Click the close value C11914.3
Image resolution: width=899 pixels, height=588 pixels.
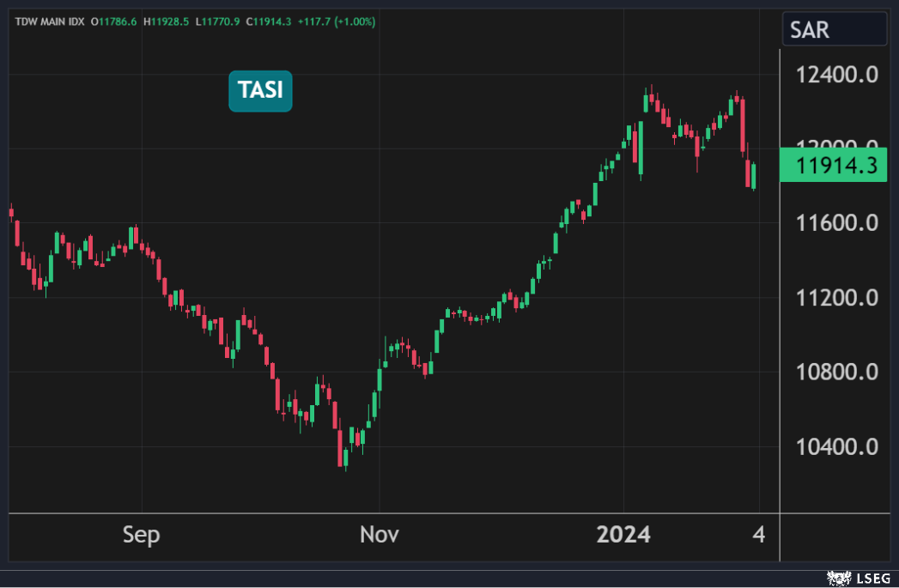tap(273, 21)
